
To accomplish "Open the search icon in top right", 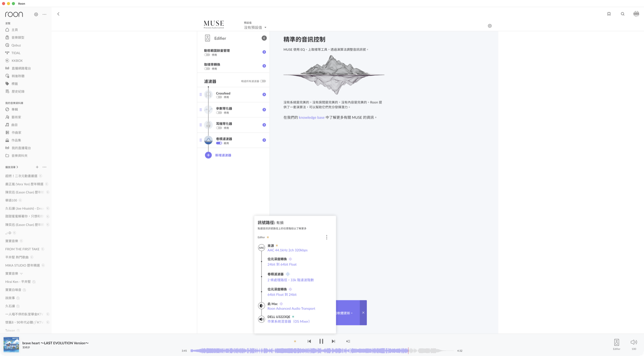I will pos(623,14).
